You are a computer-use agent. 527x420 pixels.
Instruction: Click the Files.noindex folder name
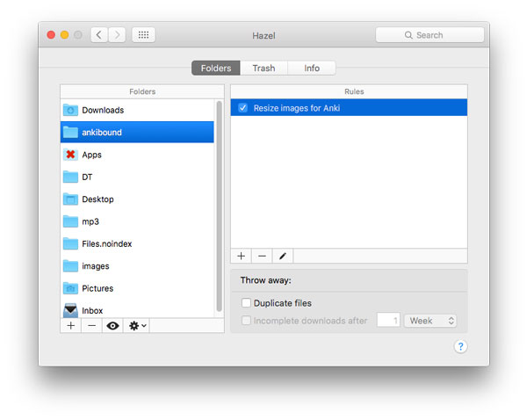pos(107,243)
